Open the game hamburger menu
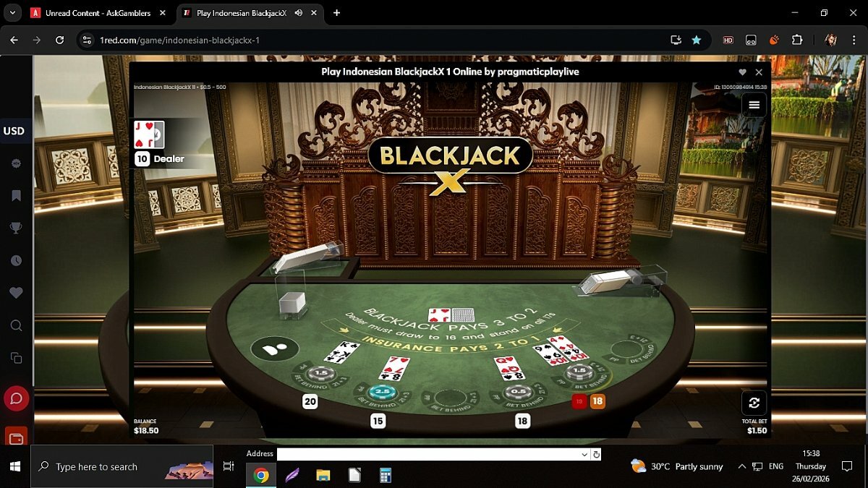 754,105
